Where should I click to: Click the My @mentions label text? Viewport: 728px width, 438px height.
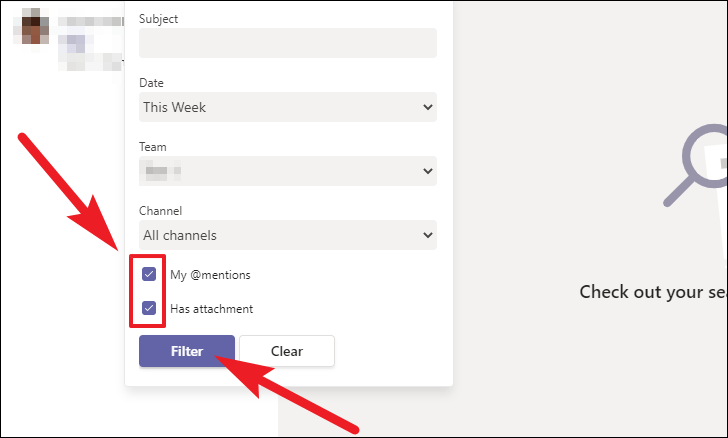(x=210, y=274)
